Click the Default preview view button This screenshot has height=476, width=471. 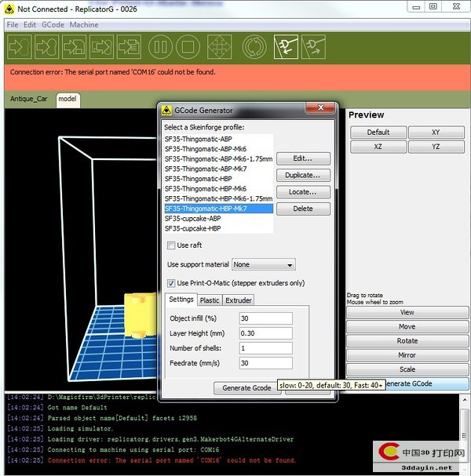coord(378,133)
